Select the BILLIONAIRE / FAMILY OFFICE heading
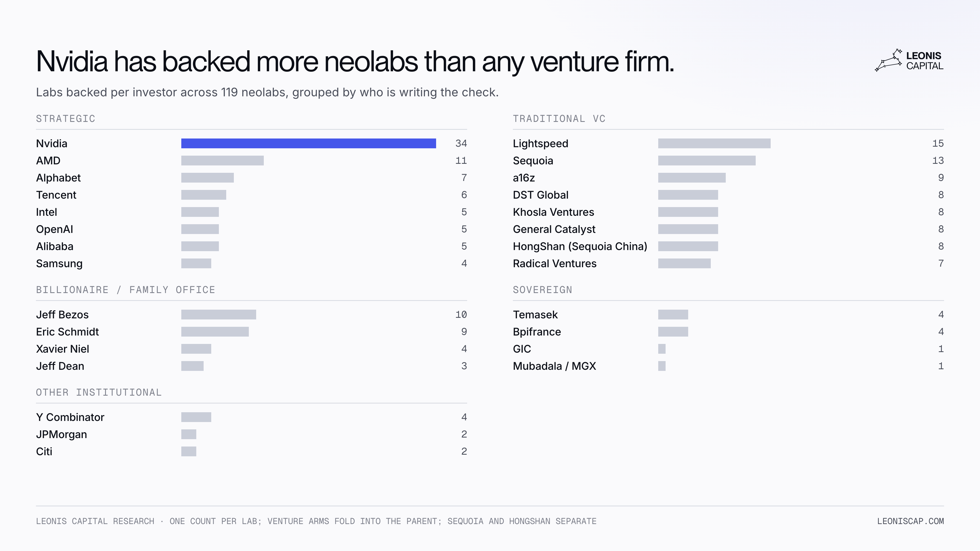The image size is (980, 551). click(125, 290)
